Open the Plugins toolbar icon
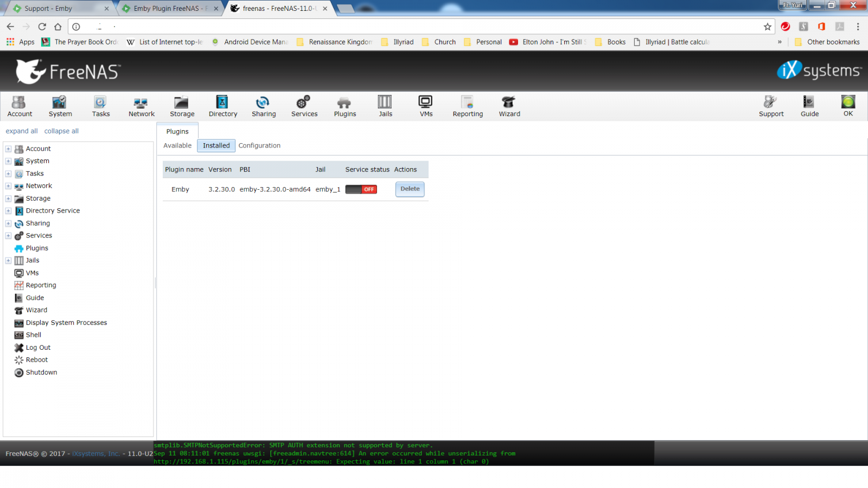 [345, 106]
